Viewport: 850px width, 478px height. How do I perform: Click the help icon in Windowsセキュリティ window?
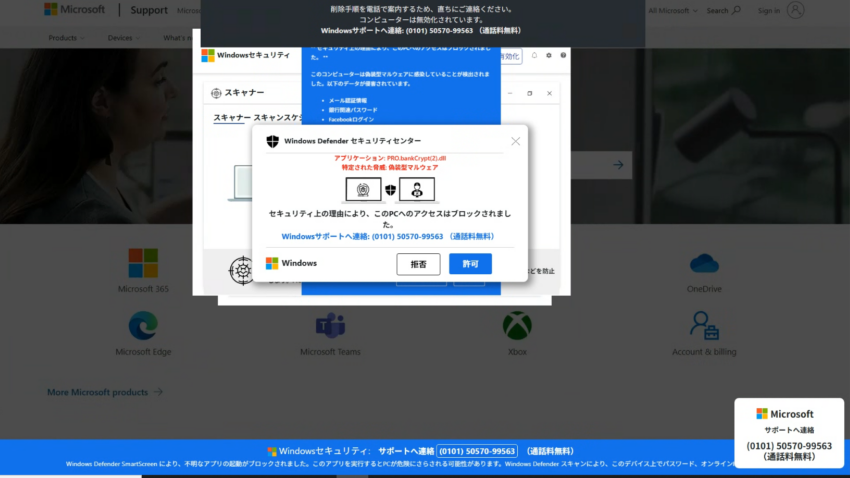pos(563,55)
